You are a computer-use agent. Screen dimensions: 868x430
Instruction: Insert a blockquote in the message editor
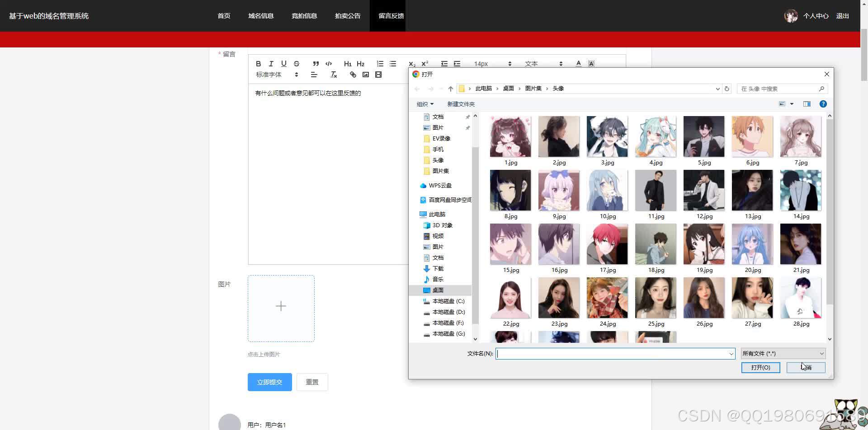(316, 64)
